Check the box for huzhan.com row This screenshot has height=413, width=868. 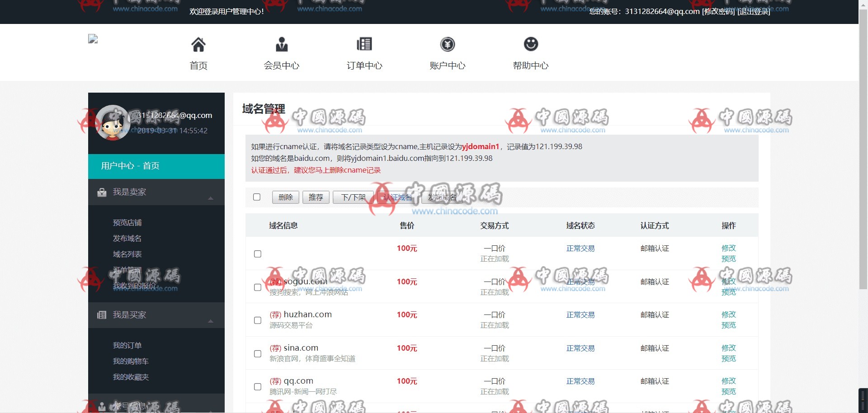(x=258, y=320)
